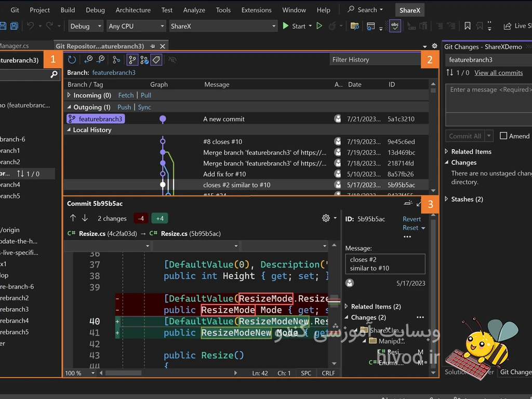Expand the Stashes (2) section
The width and height of the screenshot is (532, 399).
pyautogui.click(x=447, y=199)
